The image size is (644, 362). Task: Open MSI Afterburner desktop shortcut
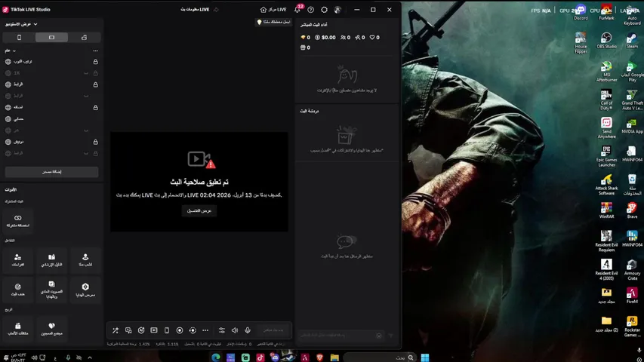606,72
